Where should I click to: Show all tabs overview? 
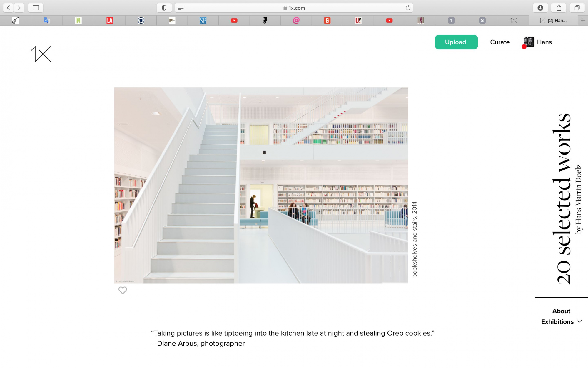[577, 8]
